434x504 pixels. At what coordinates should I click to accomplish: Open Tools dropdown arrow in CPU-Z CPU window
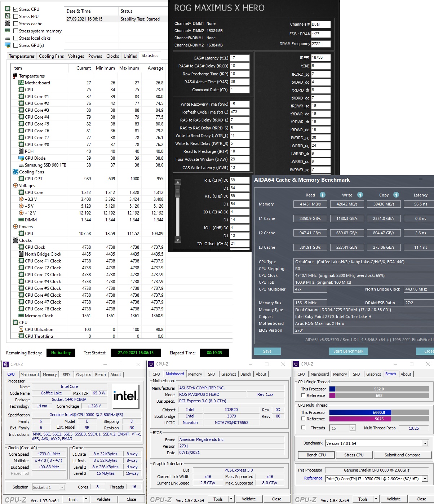(86, 499)
